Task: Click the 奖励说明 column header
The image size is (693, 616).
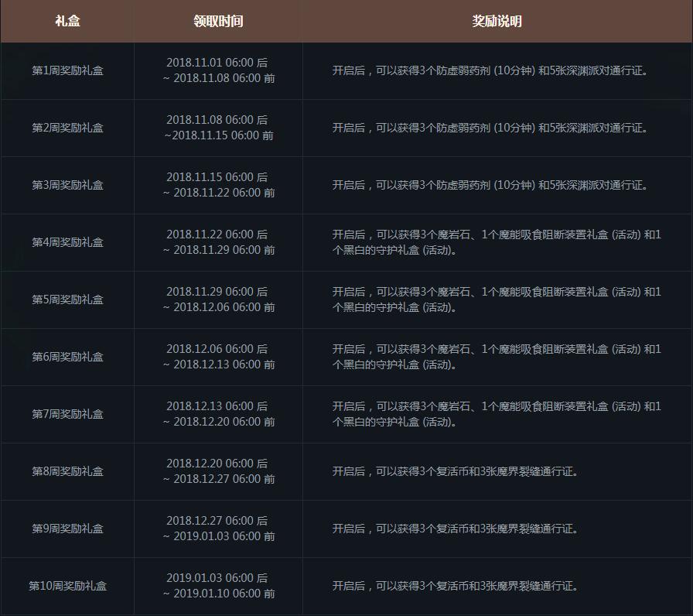Action: tap(497, 22)
